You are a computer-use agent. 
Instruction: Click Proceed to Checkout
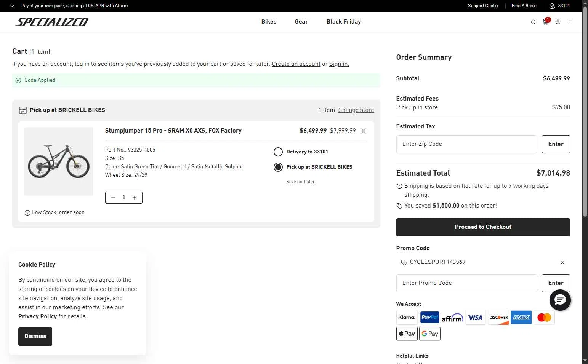(483, 227)
